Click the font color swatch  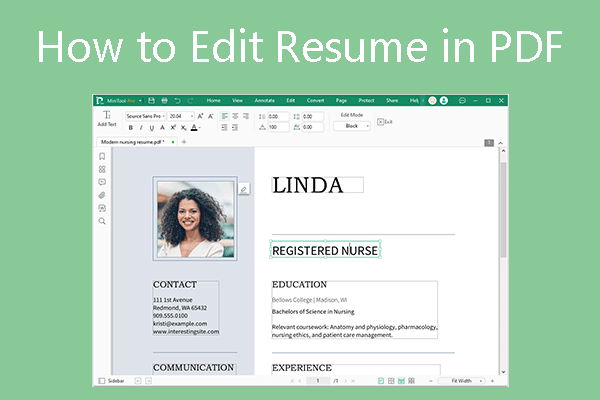click(x=194, y=127)
